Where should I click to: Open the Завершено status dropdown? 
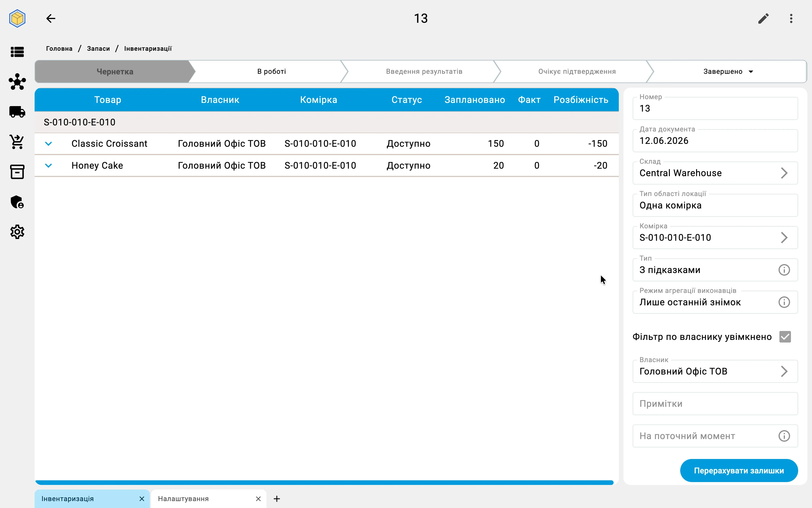tap(729, 72)
